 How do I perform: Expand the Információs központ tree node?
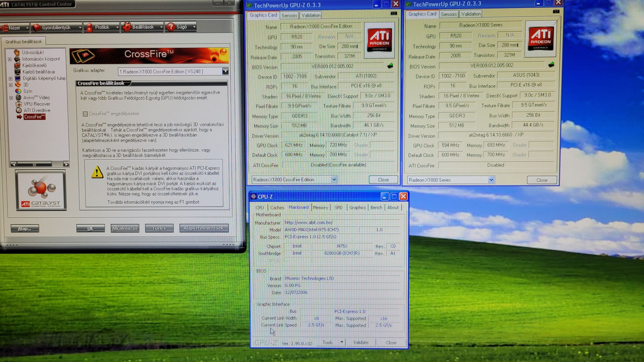[x=10, y=59]
